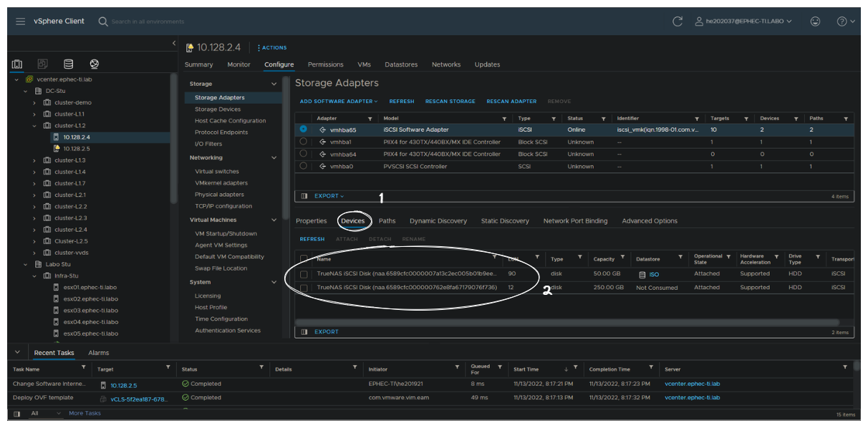Click the search in all environments field
The height and width of the screenshot is (428, 868).
[148, 21]
